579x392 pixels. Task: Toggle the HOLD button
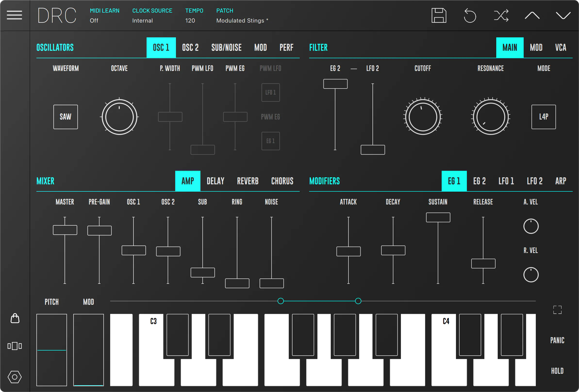click(x=557, y=371)
